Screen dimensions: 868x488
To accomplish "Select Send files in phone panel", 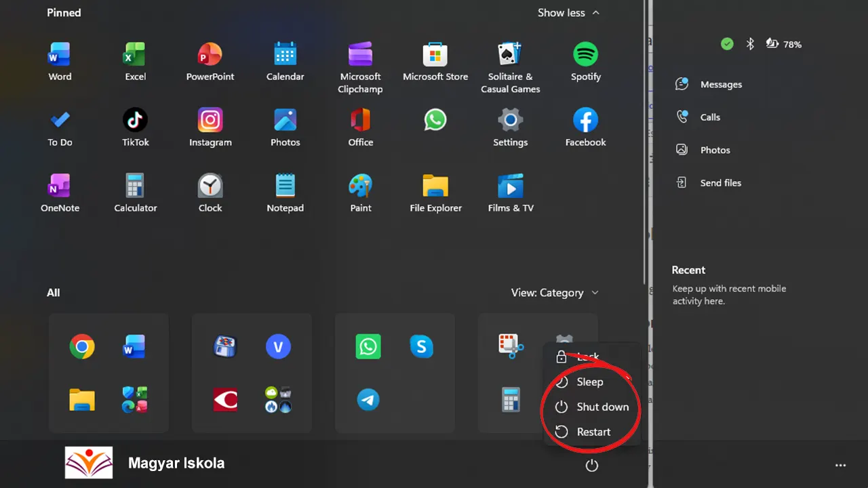I will (x=708, y=182).
